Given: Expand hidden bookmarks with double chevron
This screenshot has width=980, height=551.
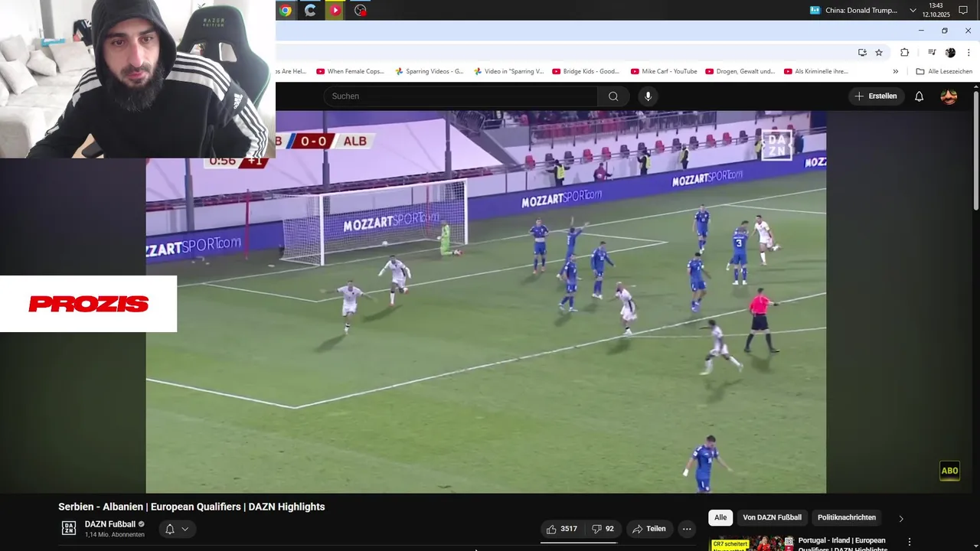Looking at the screenshot, I should [x=896, y=71].
